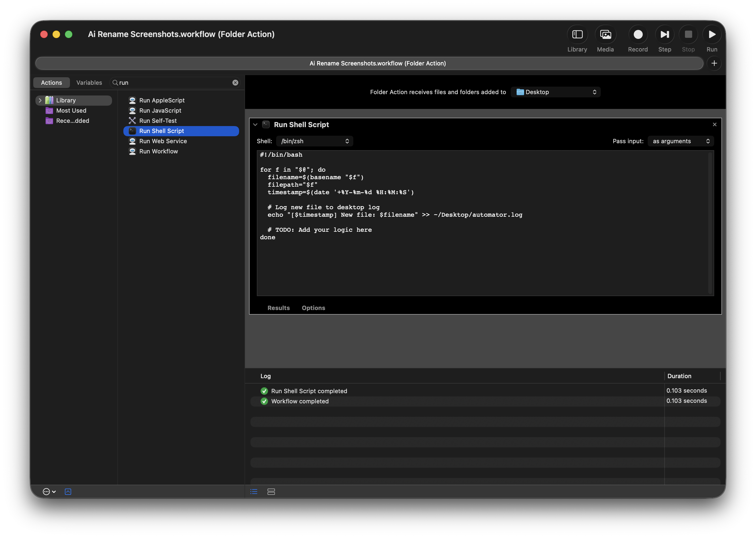
Task: Toggle list view for the log area
Action: pos(254,492)
